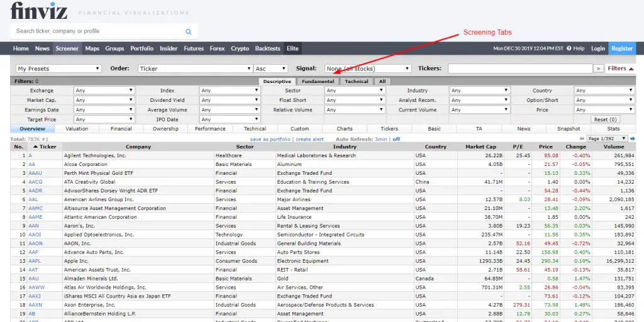644x322 pixels.
Task: Click the Ticker column sort arrow
Action: click(x=35, y=147)
